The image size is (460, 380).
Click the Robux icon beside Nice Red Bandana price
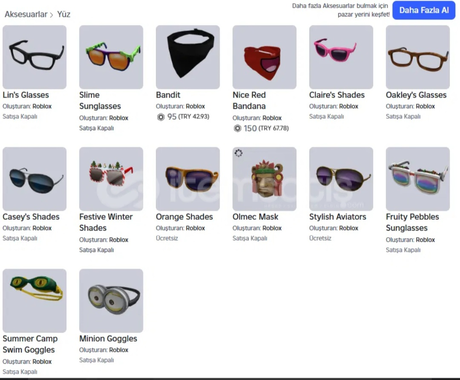[237, 128]
